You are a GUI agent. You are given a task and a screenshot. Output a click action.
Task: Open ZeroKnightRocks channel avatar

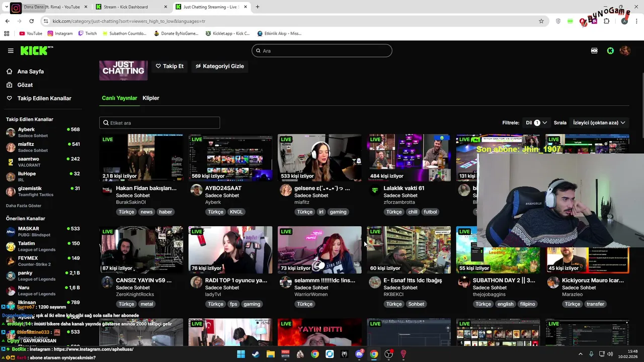107,282
